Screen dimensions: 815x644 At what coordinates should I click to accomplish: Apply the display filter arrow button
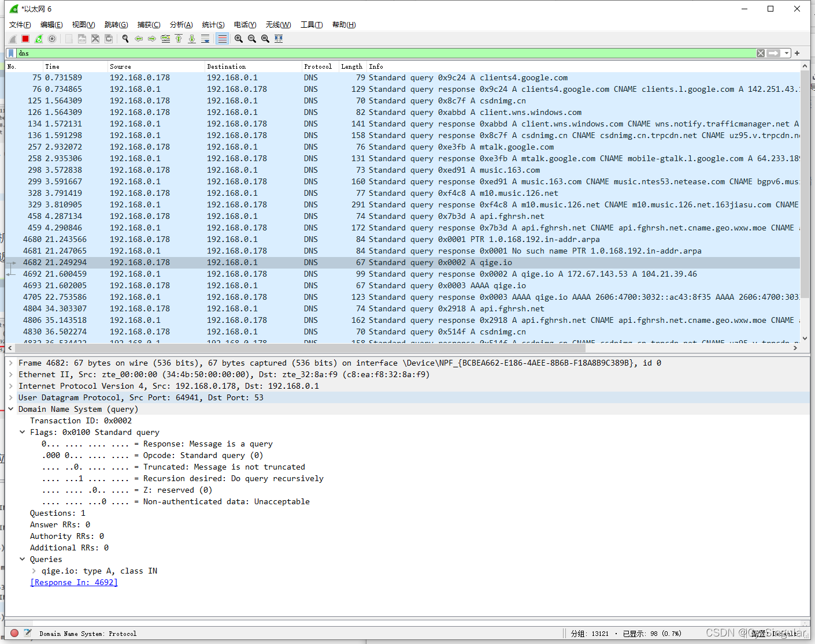773,53
